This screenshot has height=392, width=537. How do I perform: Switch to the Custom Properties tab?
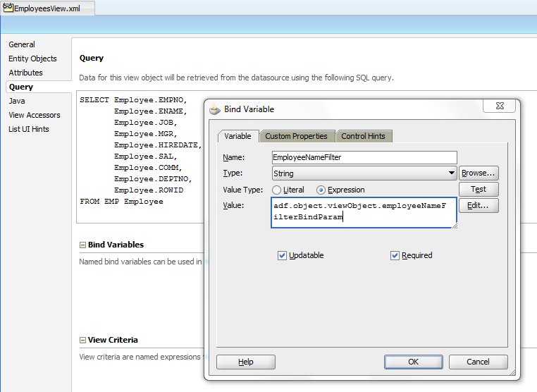click(x=296, y=136)
